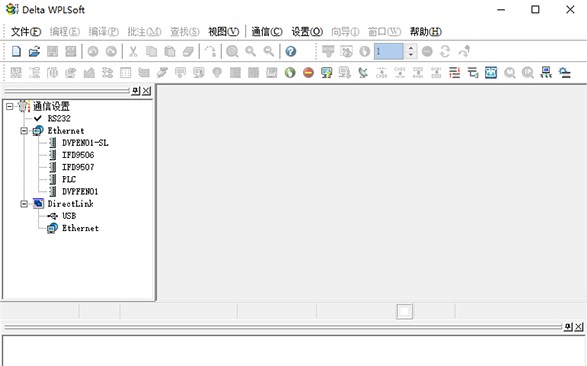Close the bottom output panel
Screen dimensions: 587x366
pos(579,327)
